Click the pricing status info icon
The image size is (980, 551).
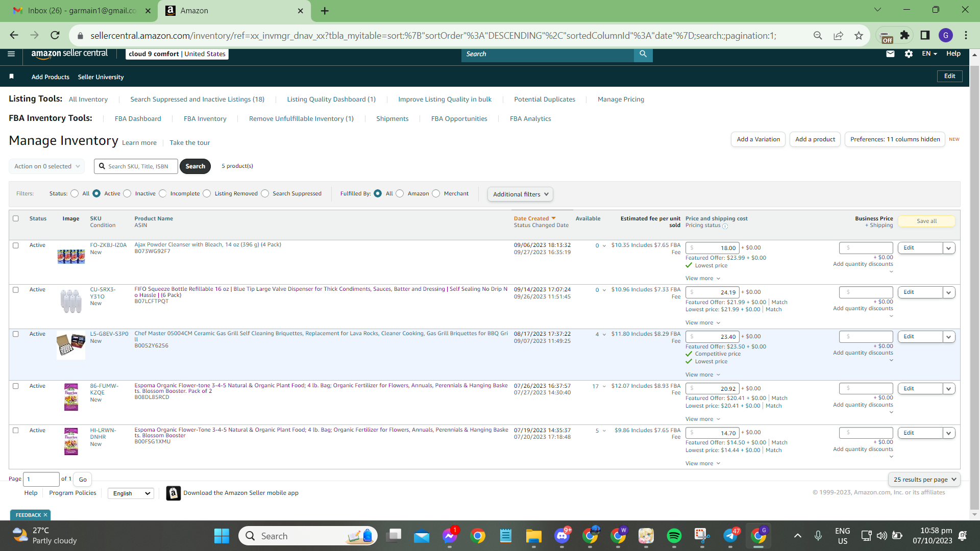pos(725,226)
